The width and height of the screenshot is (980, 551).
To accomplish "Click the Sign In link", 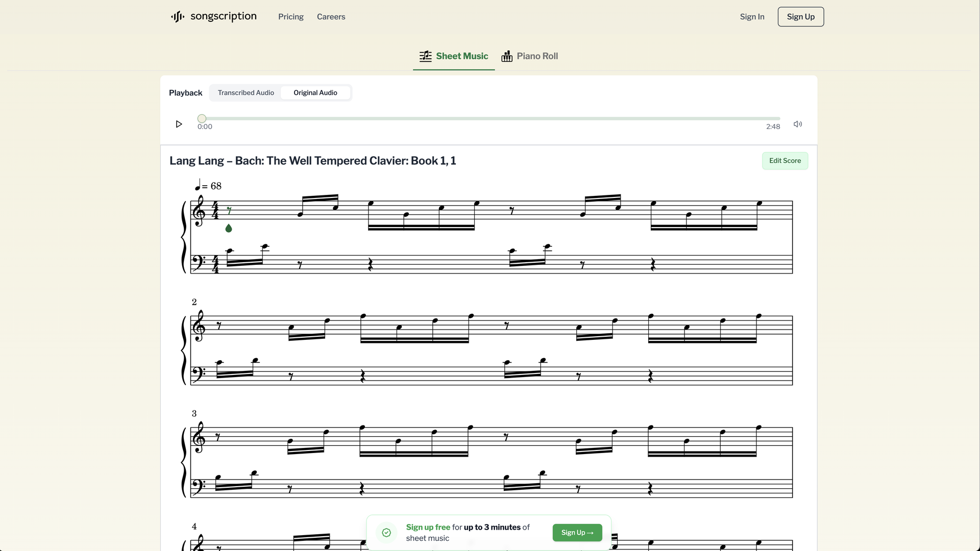I will pos(752,17).
